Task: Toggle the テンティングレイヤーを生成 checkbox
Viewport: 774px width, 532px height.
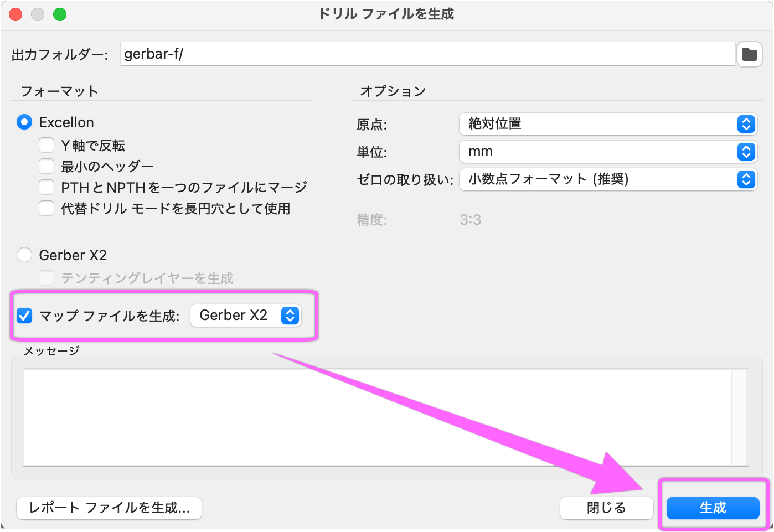Action: [47, 278]
